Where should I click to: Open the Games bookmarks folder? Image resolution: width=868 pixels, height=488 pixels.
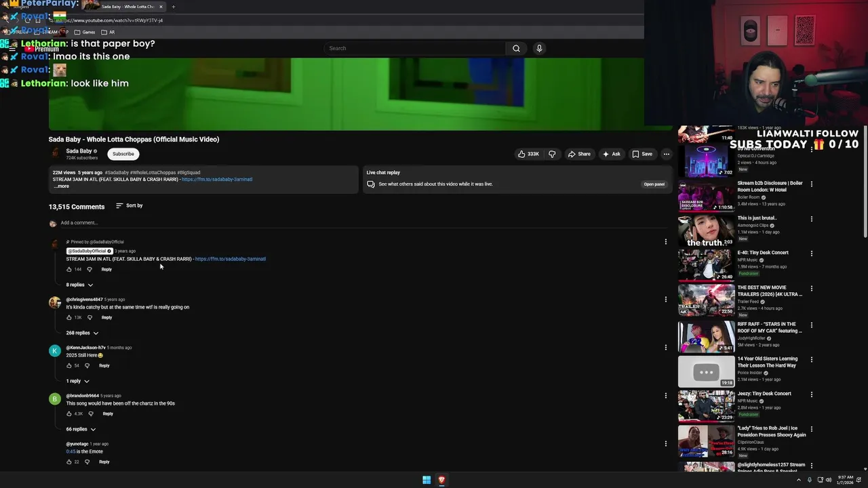[x=85, y=32]
